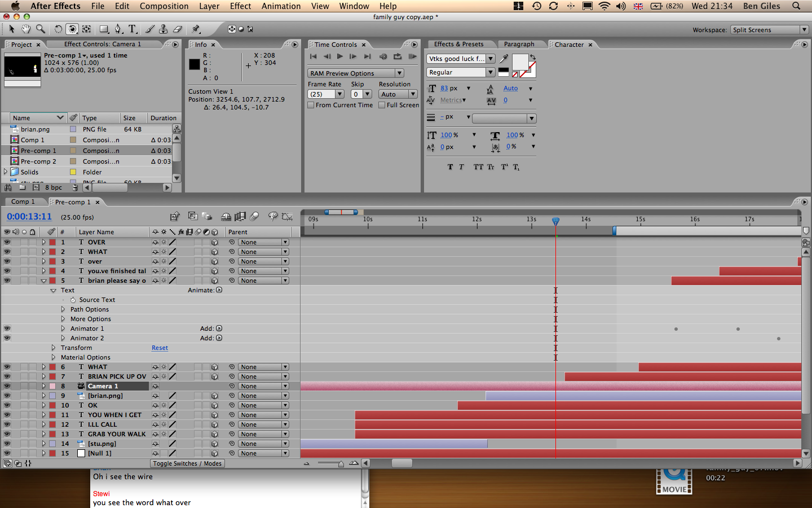Hide the OVER layer 1 eye
812x508 pixels.
[7, 242]
